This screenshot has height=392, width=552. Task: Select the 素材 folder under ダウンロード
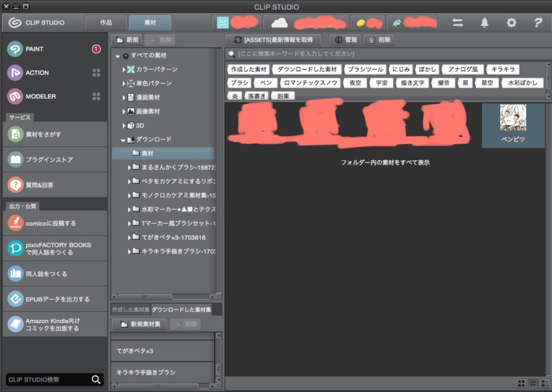[163, 153]
